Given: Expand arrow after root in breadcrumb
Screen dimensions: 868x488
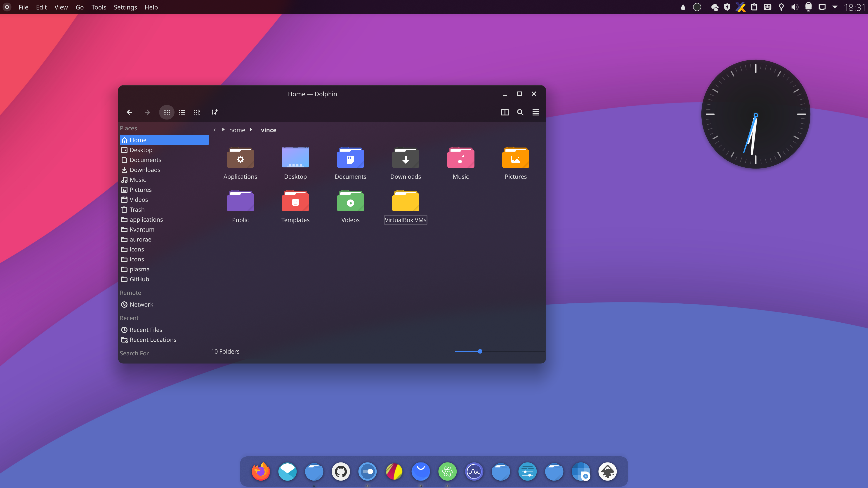Looking at the screenshot, I should point(223,130).
